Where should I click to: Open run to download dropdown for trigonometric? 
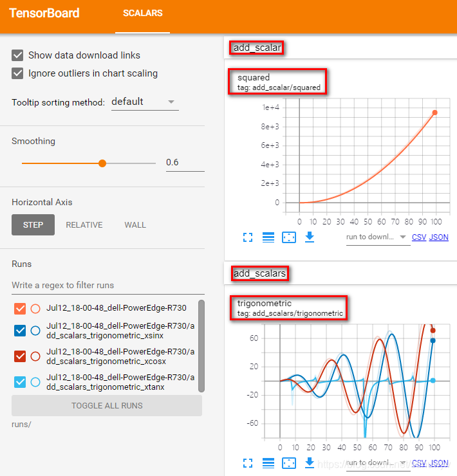click(x=378, y=462)
